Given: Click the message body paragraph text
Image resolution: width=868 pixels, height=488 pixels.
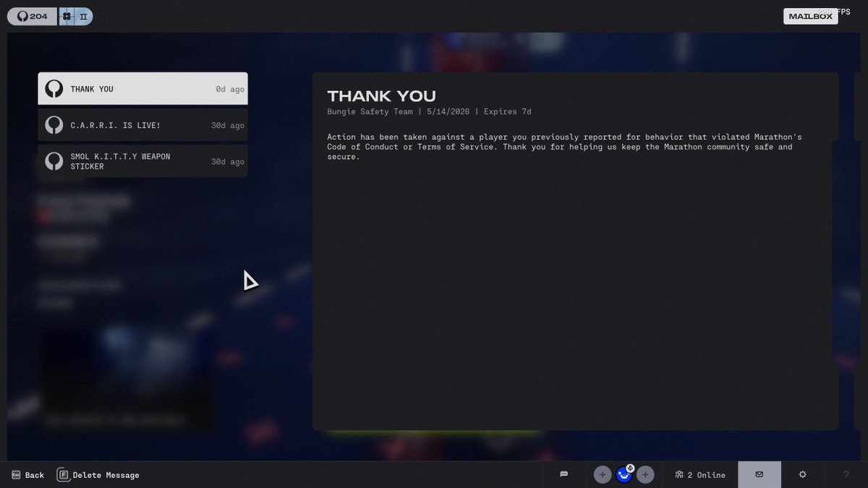Looking at the screenshot, I should click(x=564, y=147).
